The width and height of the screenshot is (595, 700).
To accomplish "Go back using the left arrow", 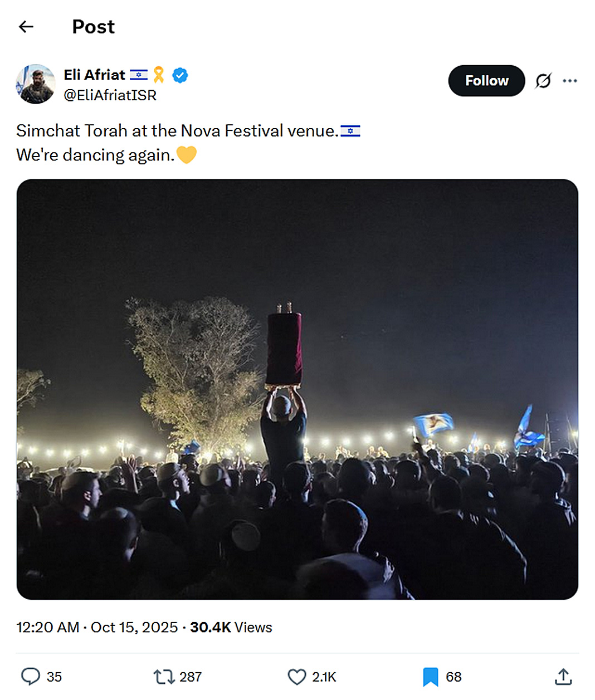I will 26,27.
